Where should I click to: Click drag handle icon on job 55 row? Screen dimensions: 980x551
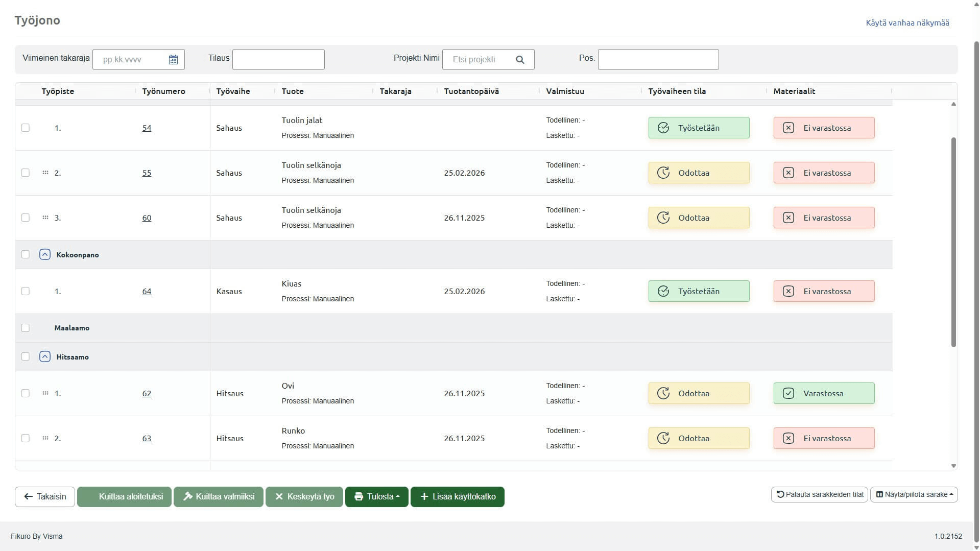pyautogui.click(x=45, y=173)
